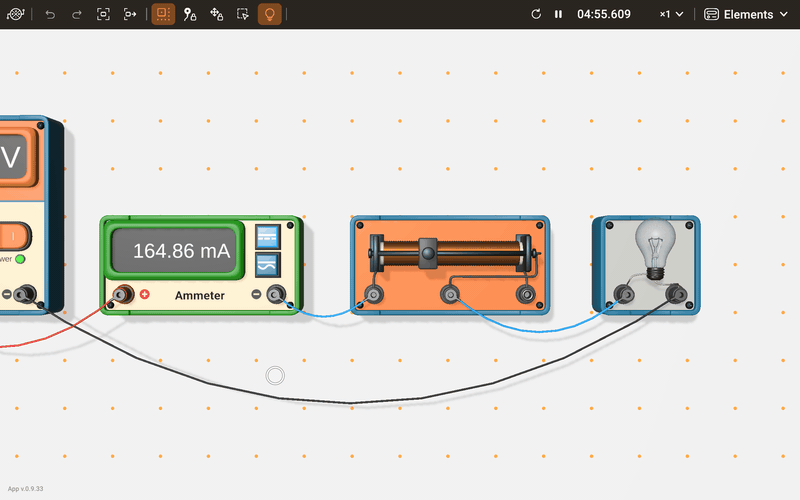Click the bulb's right terminal
Viewport: 800px width, 500px height.
coord(676,294)
